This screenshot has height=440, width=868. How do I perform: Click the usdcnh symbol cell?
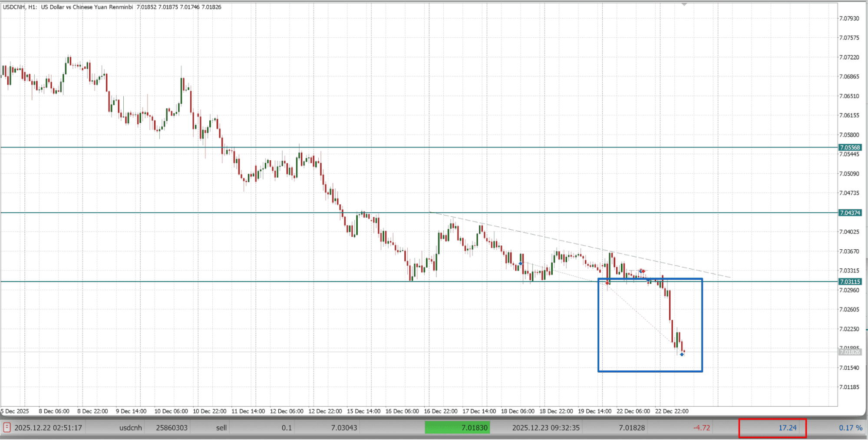[131, 428]
